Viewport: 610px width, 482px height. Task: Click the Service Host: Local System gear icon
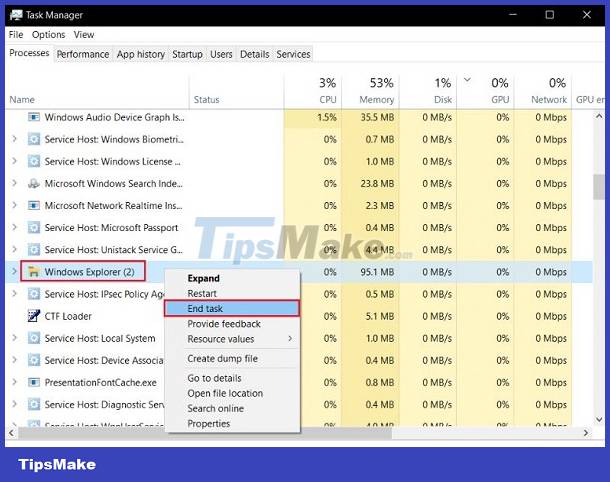pos(34,338)
